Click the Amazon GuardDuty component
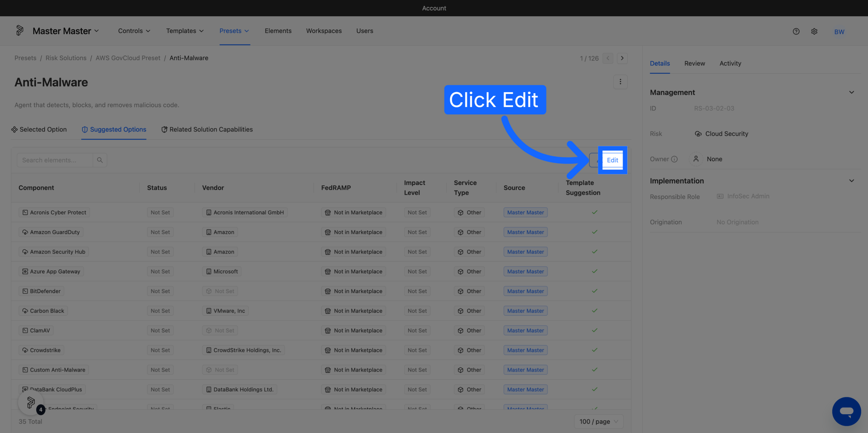 point(51,232)
